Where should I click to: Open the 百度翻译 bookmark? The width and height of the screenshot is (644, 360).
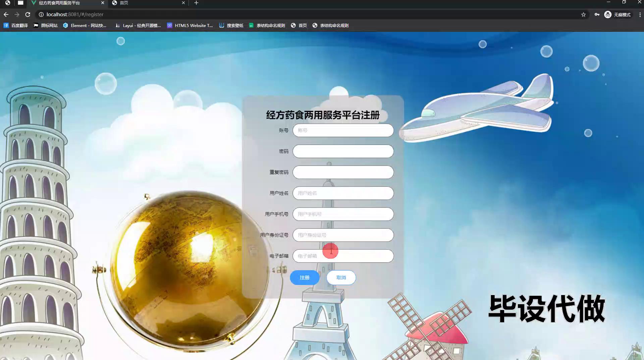pos(16,26)
